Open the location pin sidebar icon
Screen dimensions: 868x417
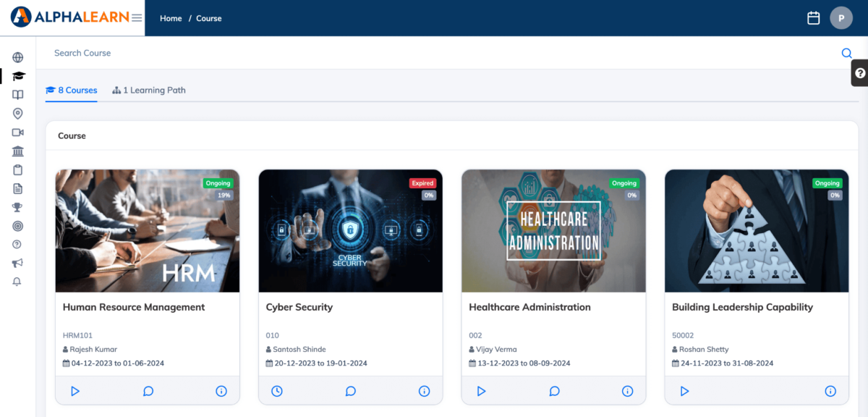[x=18, y=114]
